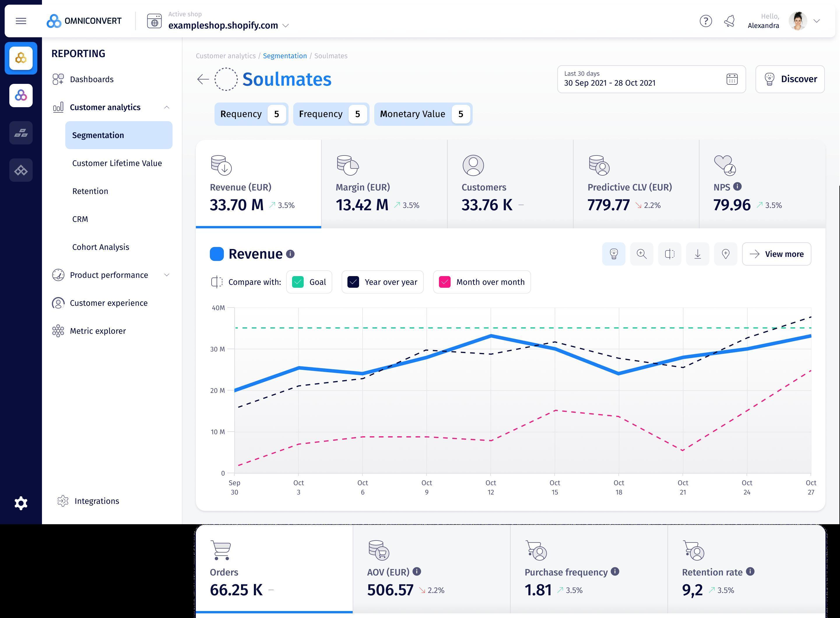Select the Margin (EUR) metric tab
The image size is (840, 618).
coord(384,184)
